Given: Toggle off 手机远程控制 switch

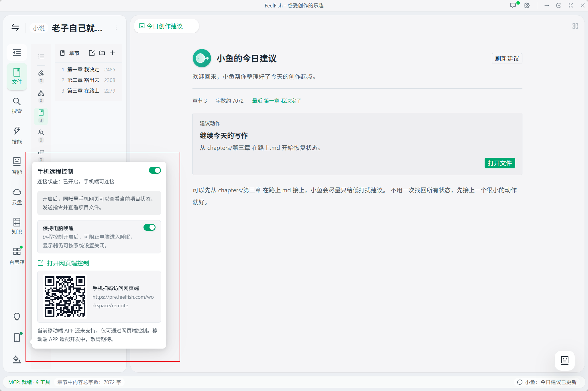Looking at the screenshot, I should 155,170.
